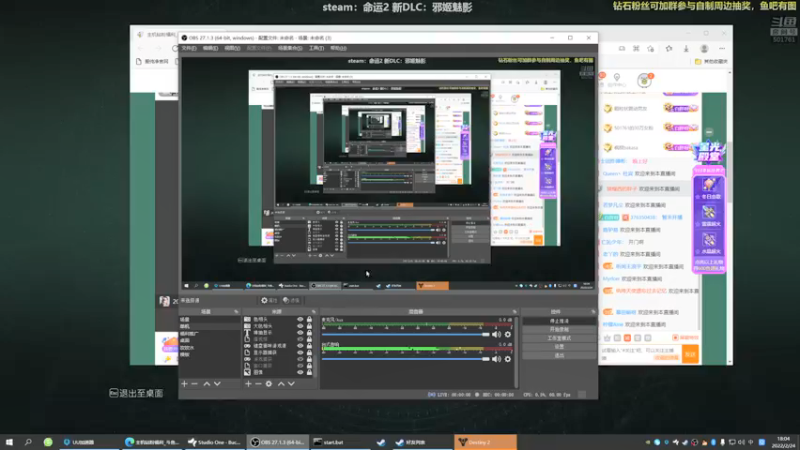Pop out the sources dock panel

point(313,312)
